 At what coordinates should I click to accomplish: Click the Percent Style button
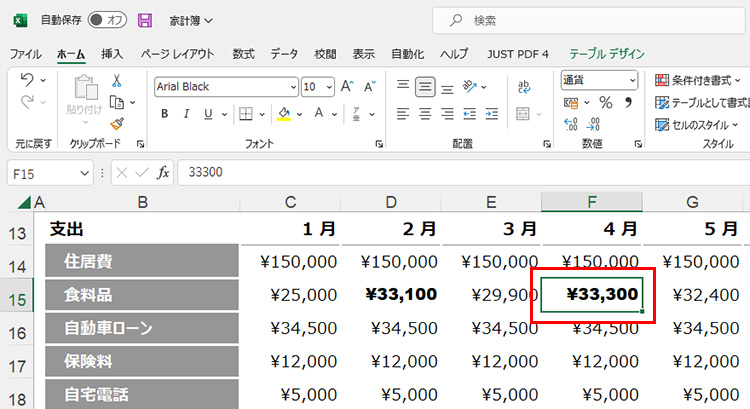click(x=604, y=103)
